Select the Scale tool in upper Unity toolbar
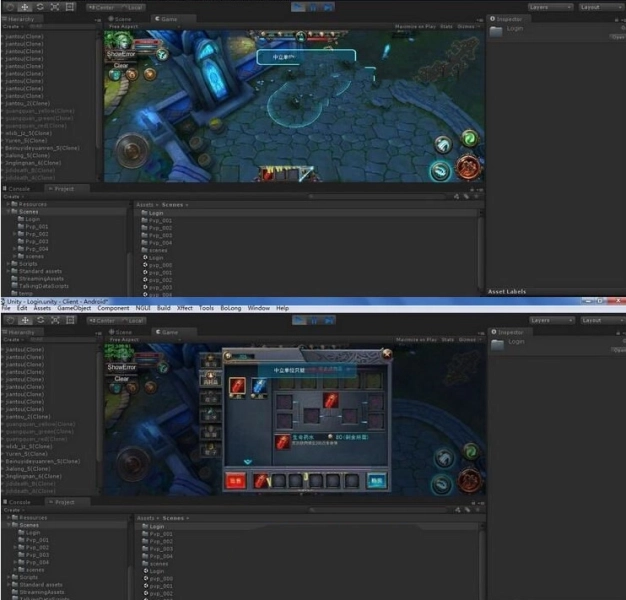This screenshot has width=626, height=600. (55, 7)
